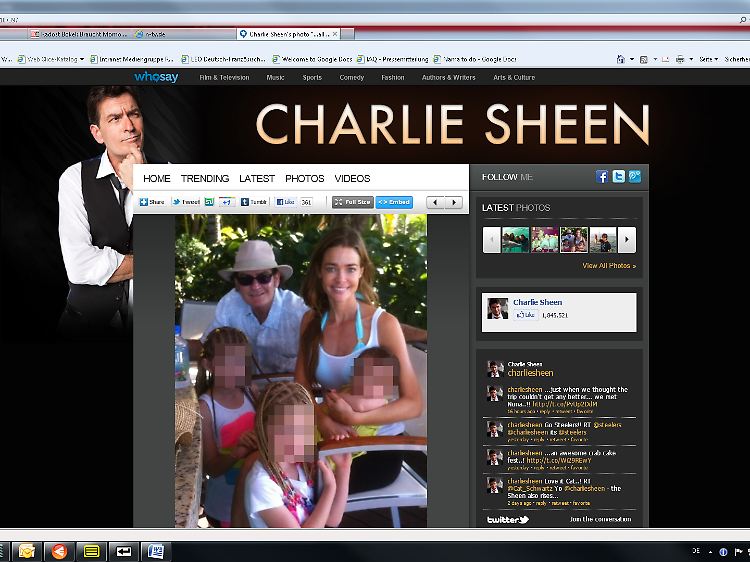Image resolution: width=750 pixels, height=562 pixels.
Task: Post photo to Tumblr
Action: pyautogui.click(x=254, y=202)
